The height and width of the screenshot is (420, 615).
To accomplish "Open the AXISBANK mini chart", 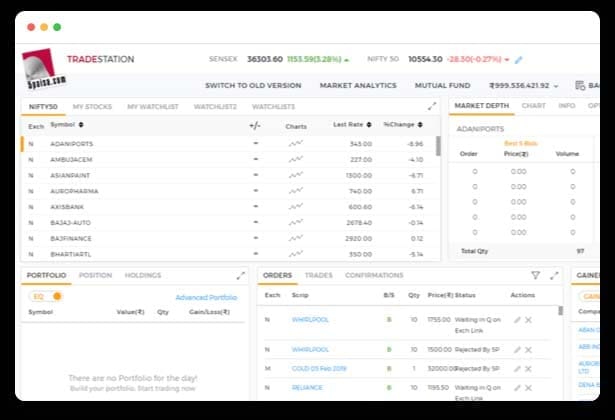I will click(296, 207).
